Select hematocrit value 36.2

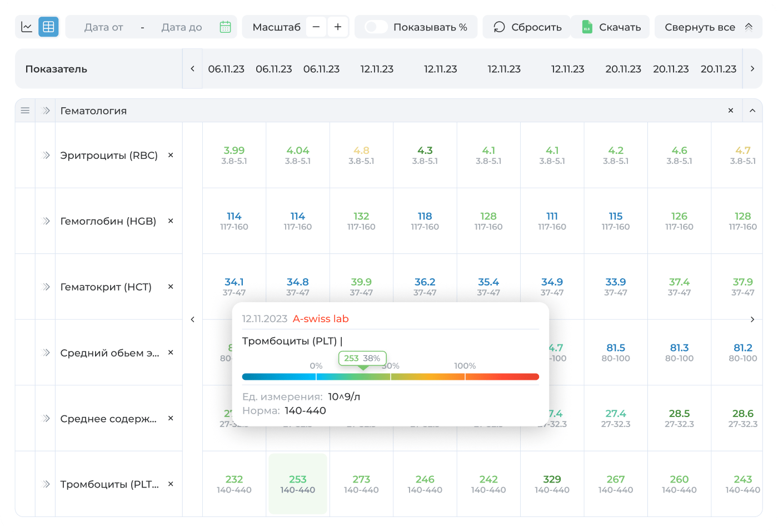[425, 282]
